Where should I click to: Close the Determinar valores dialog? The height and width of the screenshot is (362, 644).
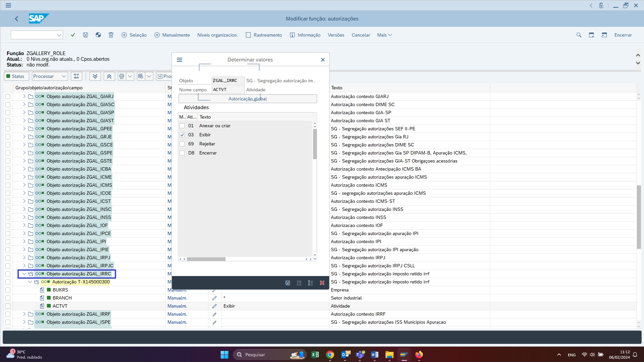(323, 60)
